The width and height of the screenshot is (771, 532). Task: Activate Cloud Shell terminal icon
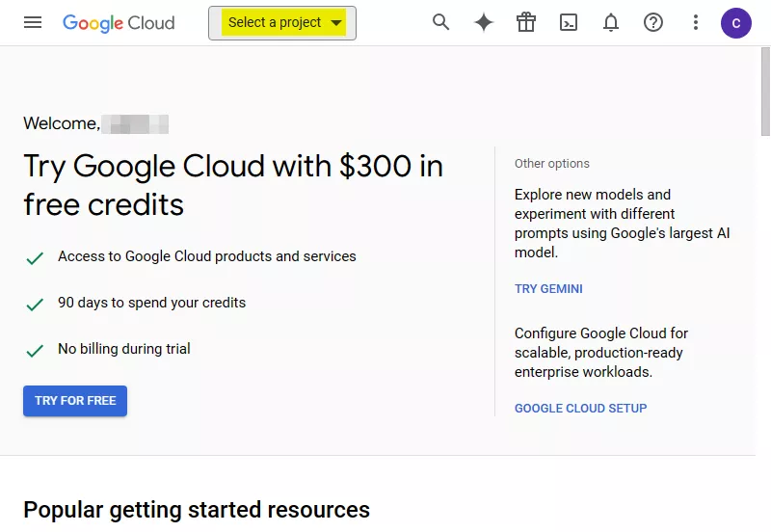569,22
